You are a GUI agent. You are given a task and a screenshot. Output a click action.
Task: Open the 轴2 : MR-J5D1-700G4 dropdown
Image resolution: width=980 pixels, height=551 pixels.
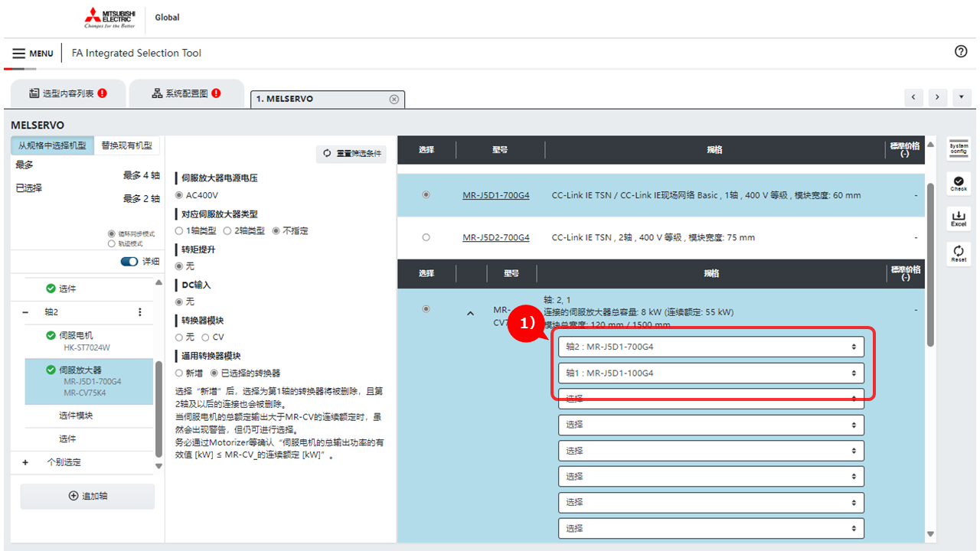[x=711, y=347]
